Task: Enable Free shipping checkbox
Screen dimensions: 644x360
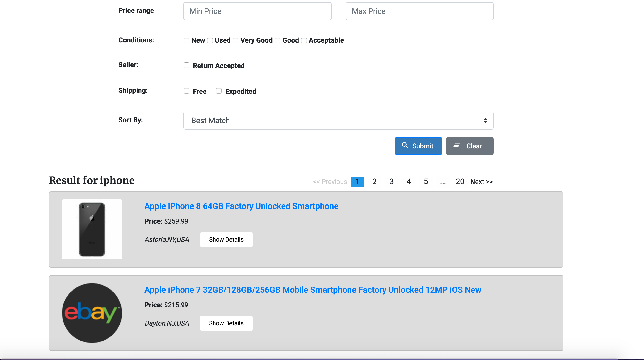Action: 186,91
